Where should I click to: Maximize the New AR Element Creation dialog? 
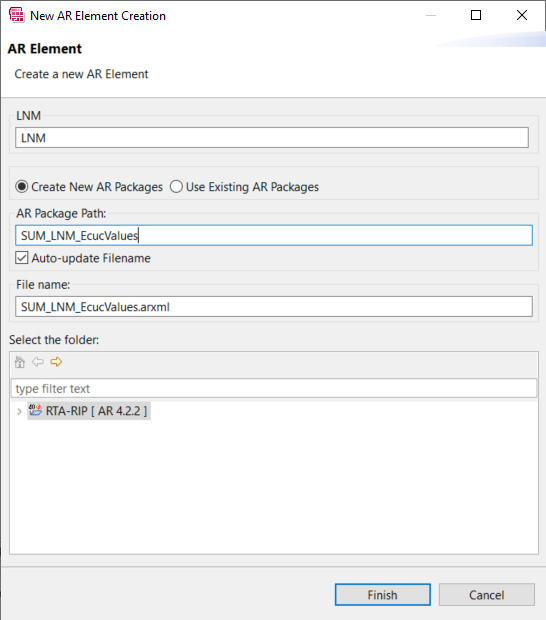coord(476,15)
